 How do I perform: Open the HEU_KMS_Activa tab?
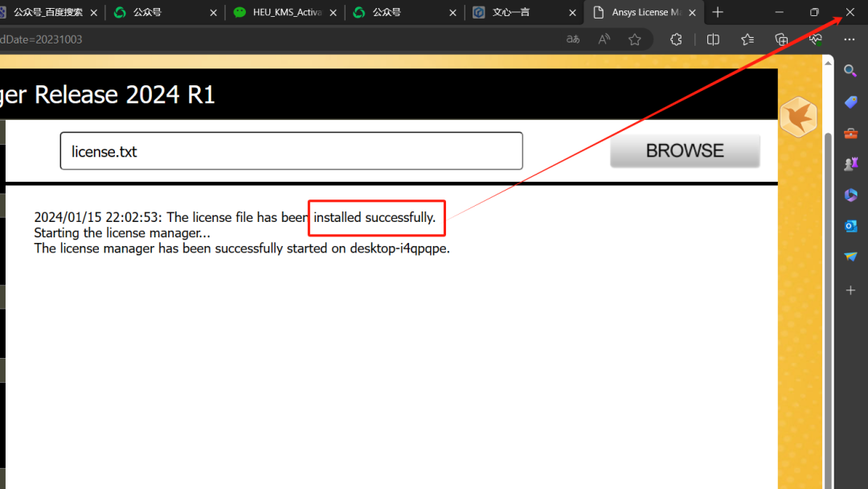[287, 12]
